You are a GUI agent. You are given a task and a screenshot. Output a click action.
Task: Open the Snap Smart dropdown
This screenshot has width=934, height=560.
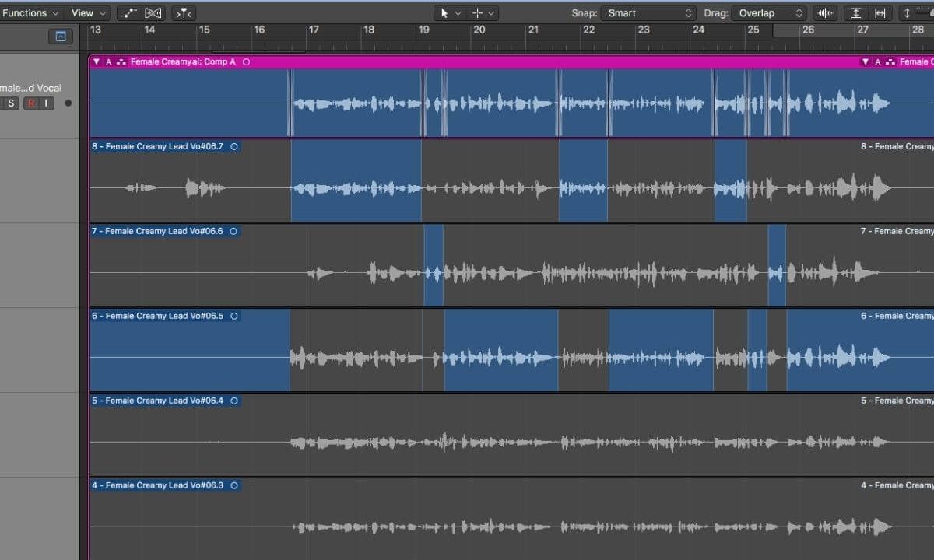click(x=648, y=12)
